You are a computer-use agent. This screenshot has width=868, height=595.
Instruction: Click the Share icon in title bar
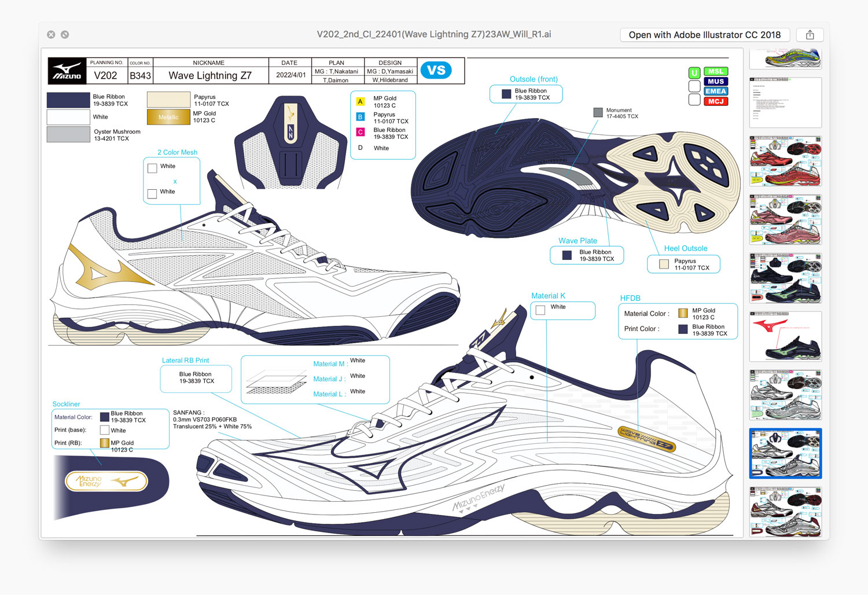click(810, 35)
